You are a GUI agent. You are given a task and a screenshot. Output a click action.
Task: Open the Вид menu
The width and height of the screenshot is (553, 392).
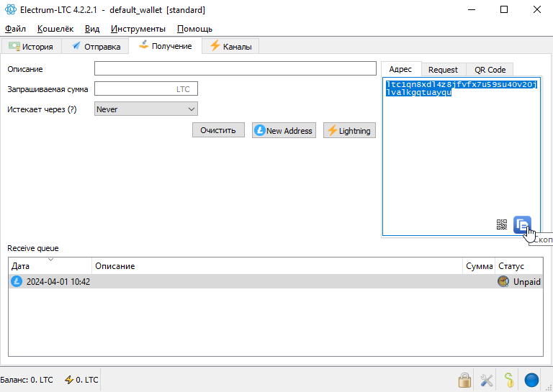click(x=92, y=29)
